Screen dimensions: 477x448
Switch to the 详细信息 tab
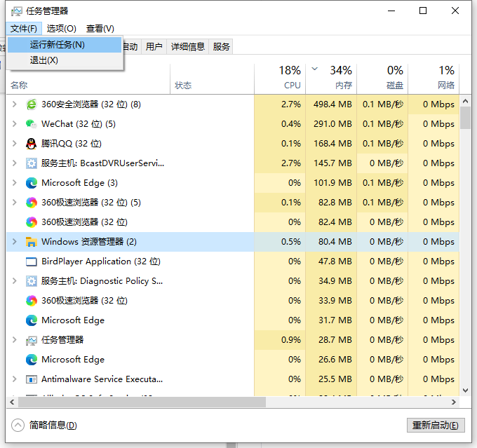[x=188, y=47]
